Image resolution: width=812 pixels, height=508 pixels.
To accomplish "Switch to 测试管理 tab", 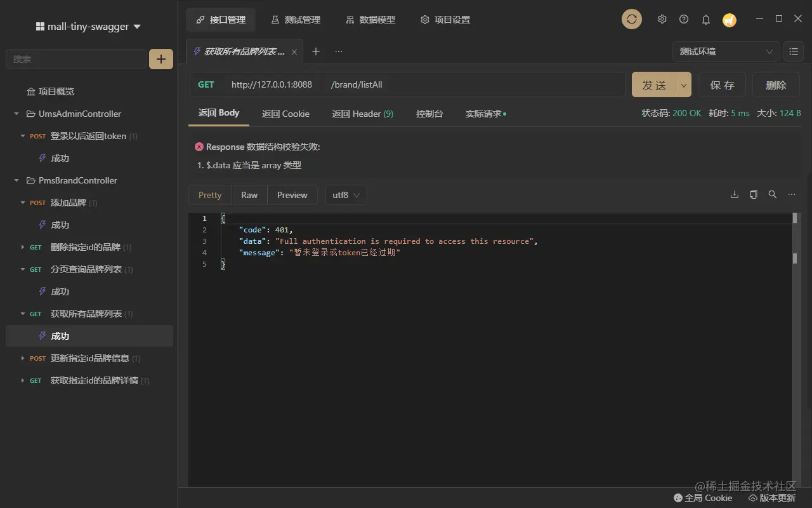I will pos(296,20).
